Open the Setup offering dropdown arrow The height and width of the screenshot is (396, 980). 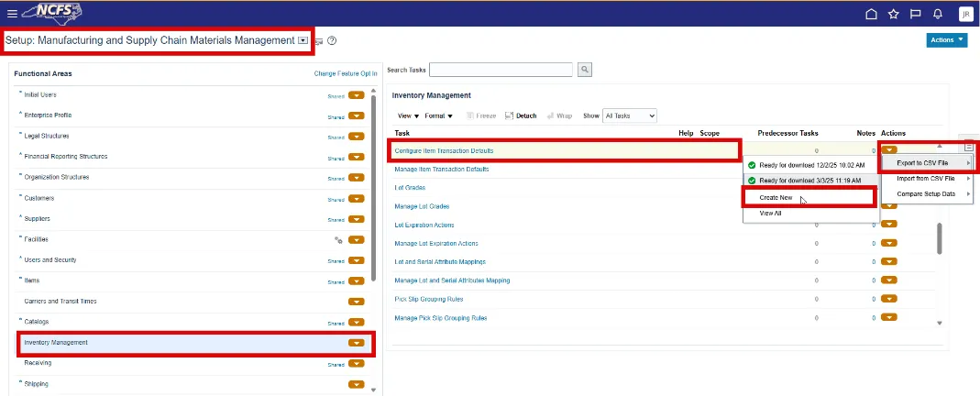coord(303,40)
